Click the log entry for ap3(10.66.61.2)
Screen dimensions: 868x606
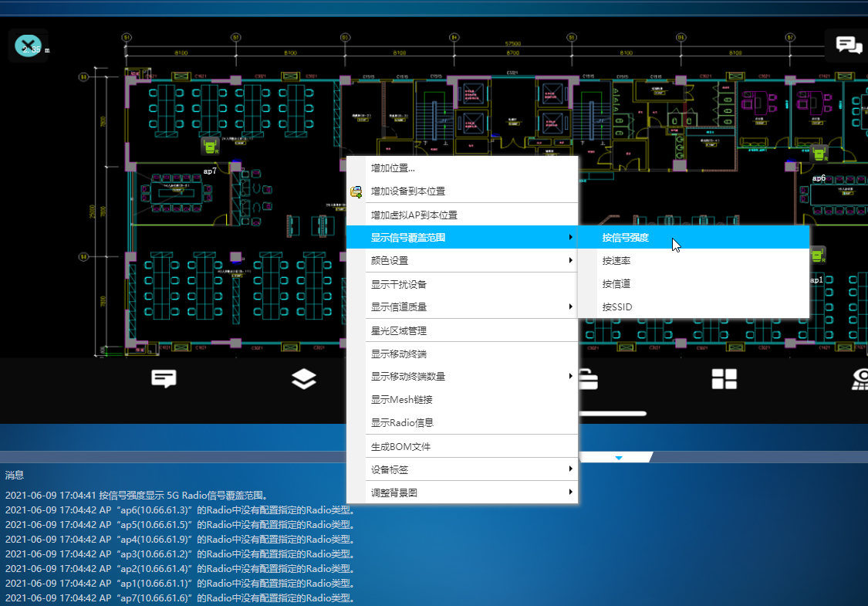click(x=181, y=554)
